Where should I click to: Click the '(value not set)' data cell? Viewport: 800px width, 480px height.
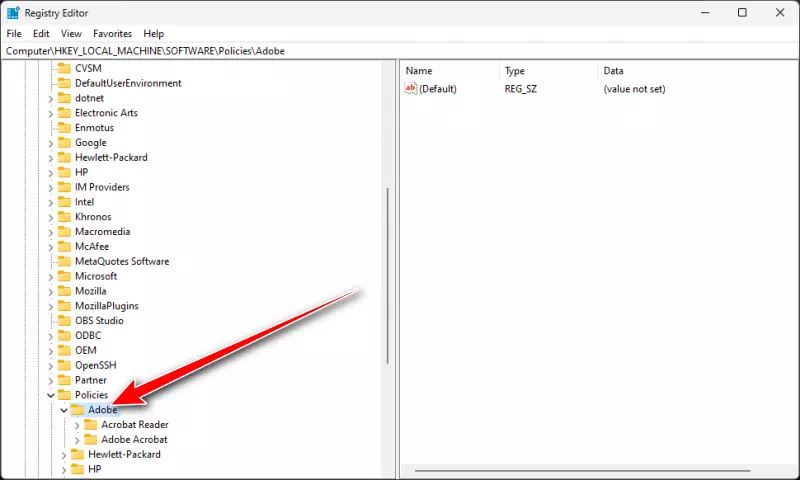[634, 89]
